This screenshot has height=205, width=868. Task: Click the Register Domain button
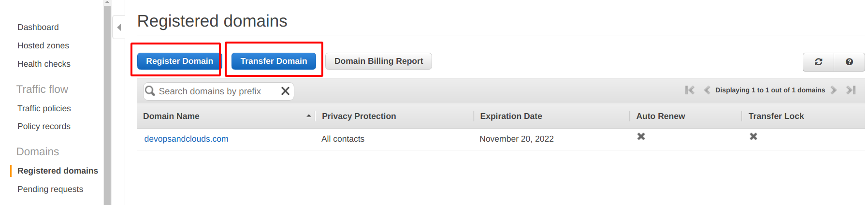coord(179,61)
